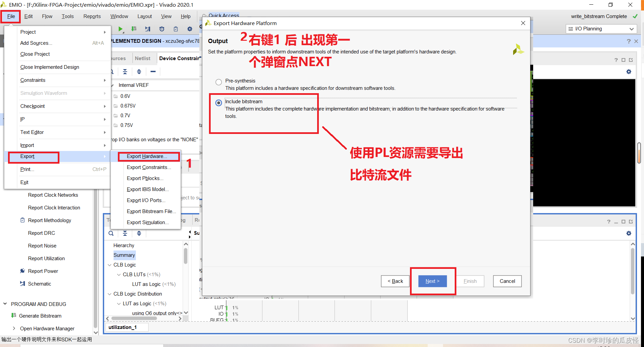
Task: Click help icon on implemented design bar
Action: click(x=629, y=41)
